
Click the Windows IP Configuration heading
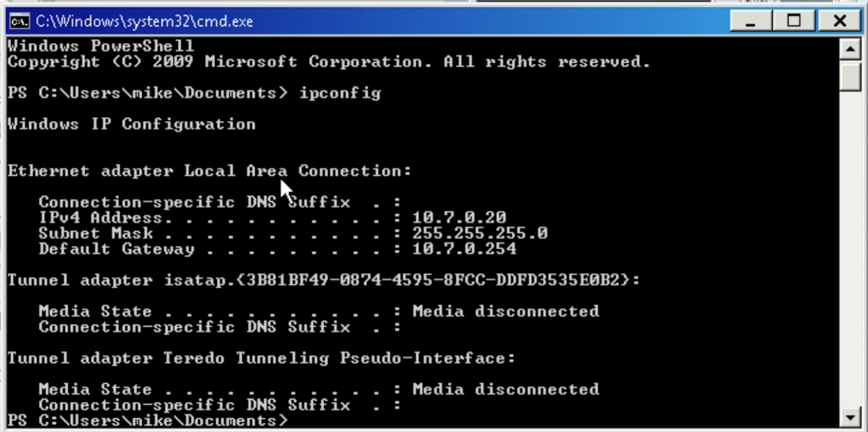[132, 124]
